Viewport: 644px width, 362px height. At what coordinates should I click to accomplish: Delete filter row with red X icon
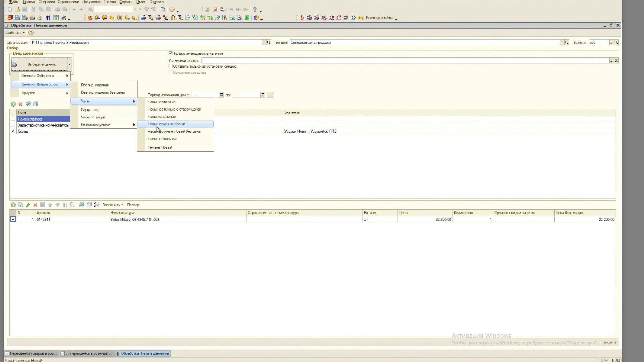click(20, 104)
